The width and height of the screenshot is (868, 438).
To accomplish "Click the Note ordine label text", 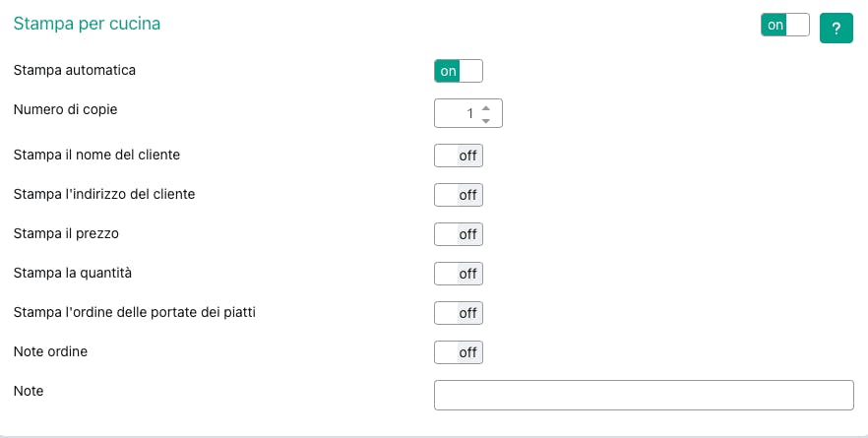I will point(50,351).
